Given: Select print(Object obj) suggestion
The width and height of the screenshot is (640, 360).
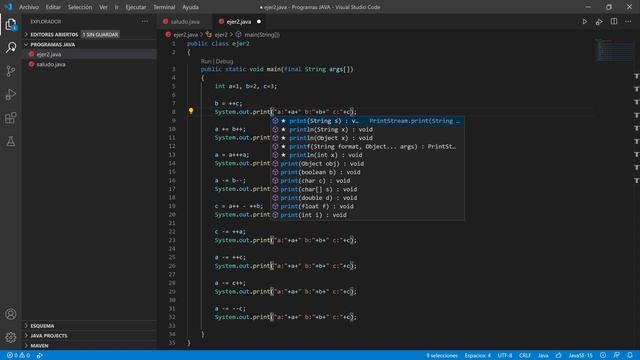Looking at the screenshot, I should [367, 164].
